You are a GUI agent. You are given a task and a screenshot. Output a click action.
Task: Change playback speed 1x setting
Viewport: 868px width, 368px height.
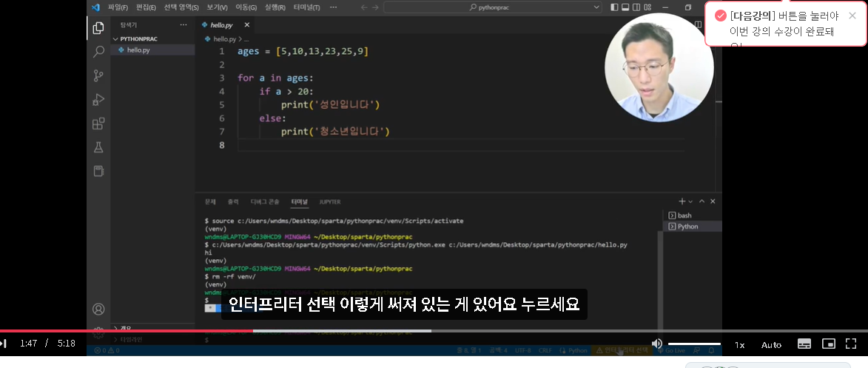pyautogui.click(x=739, y=345)
